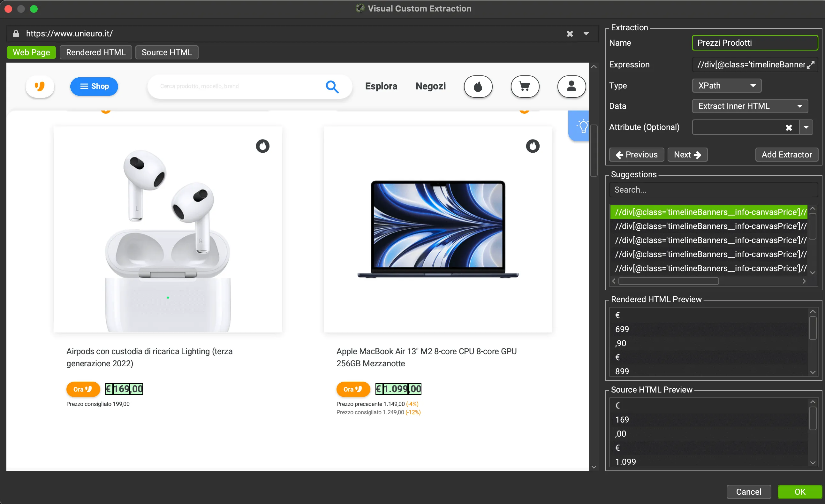Image resolution: width=825 pixels, height=504 pixels.
Task: Click the expand Expression icon
Action: [811, 65]
